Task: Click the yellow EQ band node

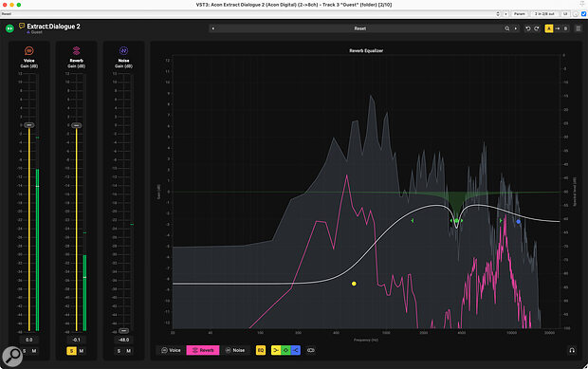Action: [x=354, y=284]
